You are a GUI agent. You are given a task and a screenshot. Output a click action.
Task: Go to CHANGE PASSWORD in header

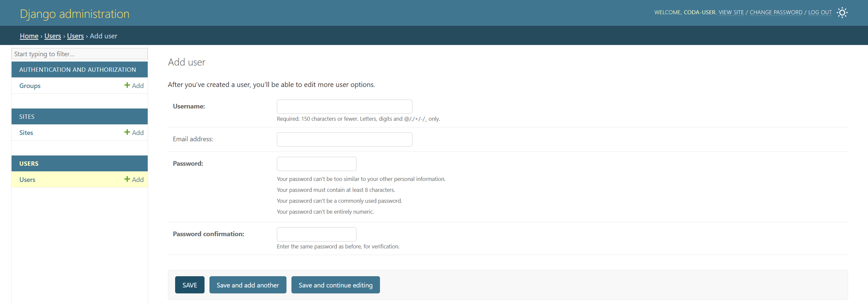[x=776, y=13]
